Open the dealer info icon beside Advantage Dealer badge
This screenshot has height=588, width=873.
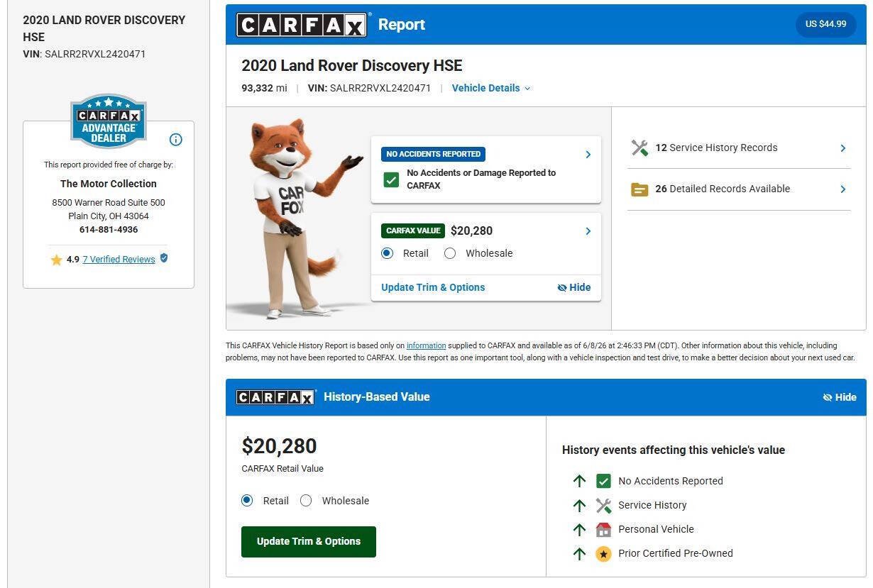(x=176, y=140)
